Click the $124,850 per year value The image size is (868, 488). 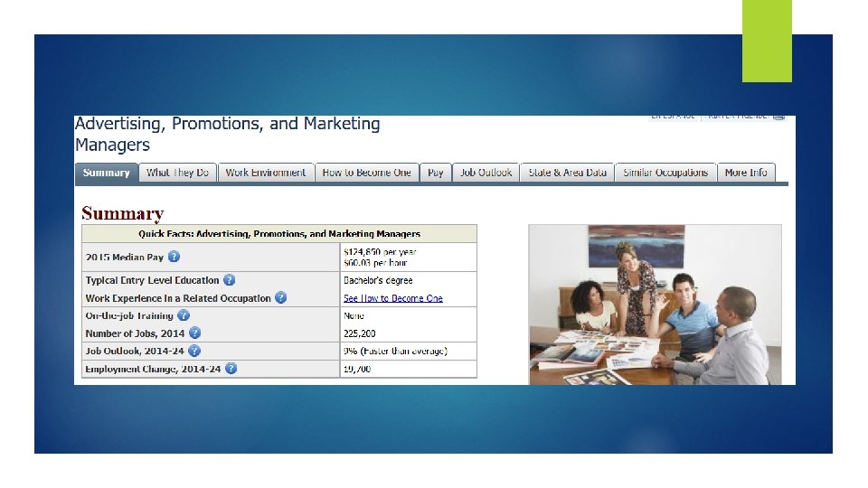[380, 252]
